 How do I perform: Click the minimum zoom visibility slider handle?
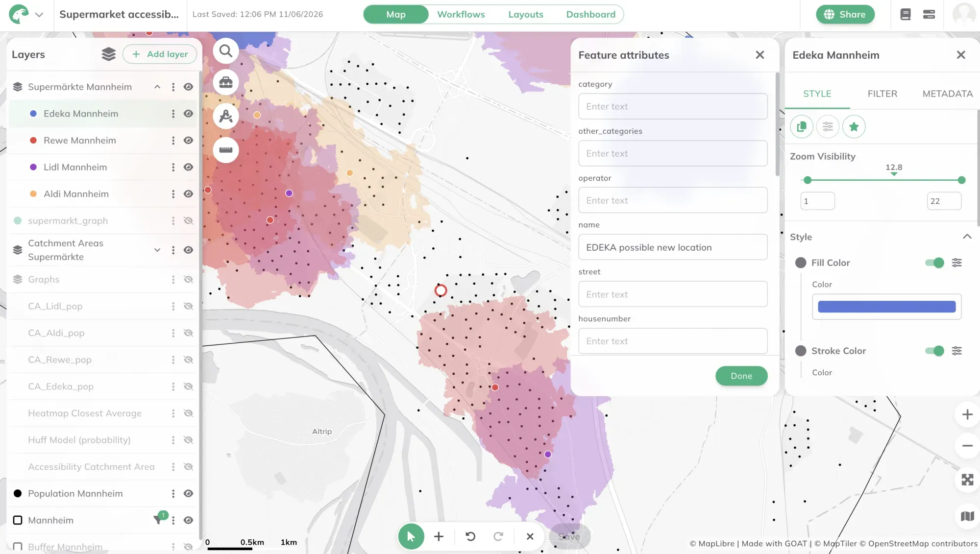pos(808,181)
